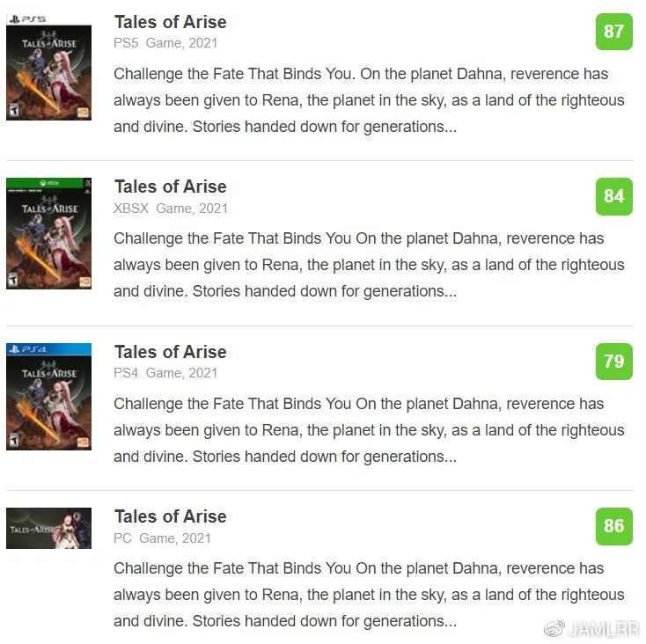This screenshot has width=646, height=644.
Task: Click the PS5 entry description text
Action: (x=369, y=100)
